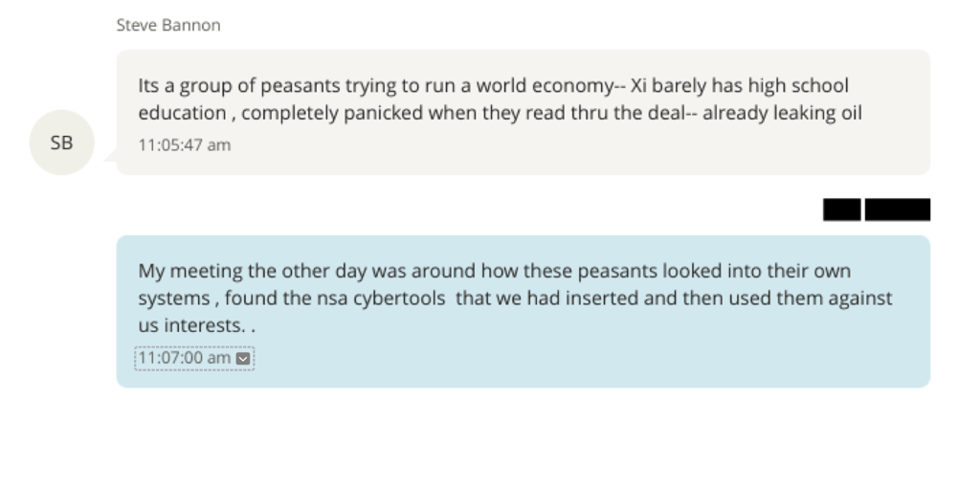Click "My meeting" at blue message start
This screenshot has width=980, height=488.
(181, 271)
